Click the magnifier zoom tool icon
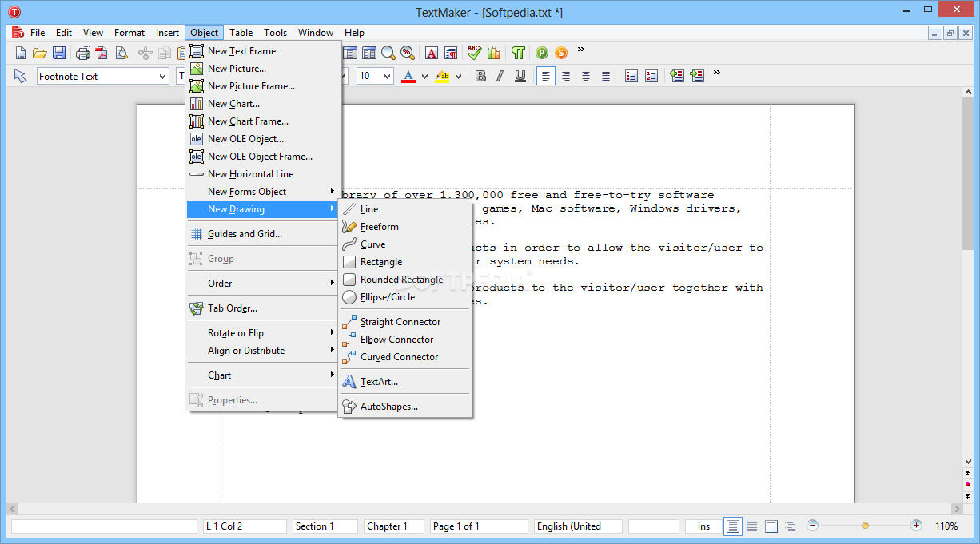 pos(388,53)
